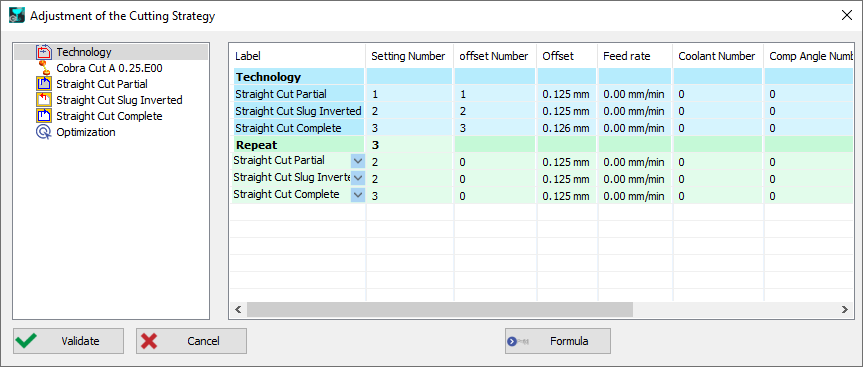Click the bold Repeat group row
Image resolution: width=863 pixels, height=367 pixels.
point(299,145)
